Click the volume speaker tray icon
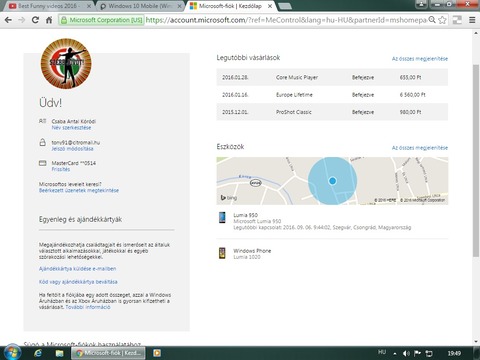This screenshot has height=360, width=480. [406, 353]
